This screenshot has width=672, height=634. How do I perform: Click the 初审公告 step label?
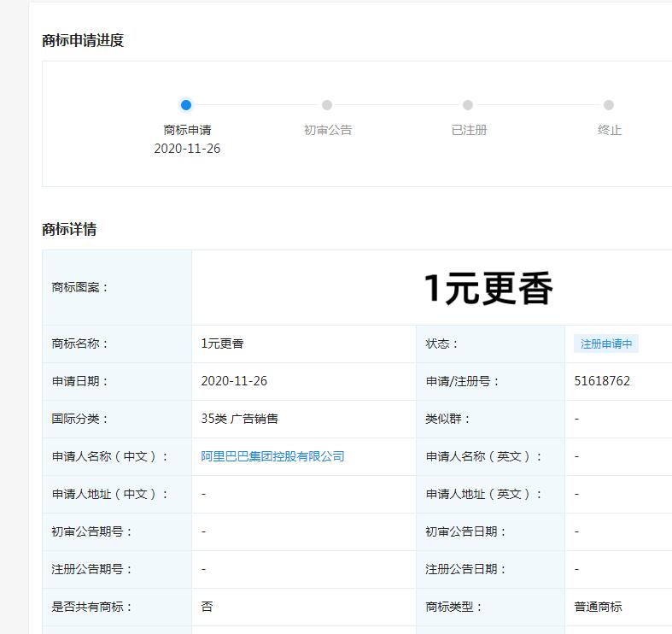[328, 130]
